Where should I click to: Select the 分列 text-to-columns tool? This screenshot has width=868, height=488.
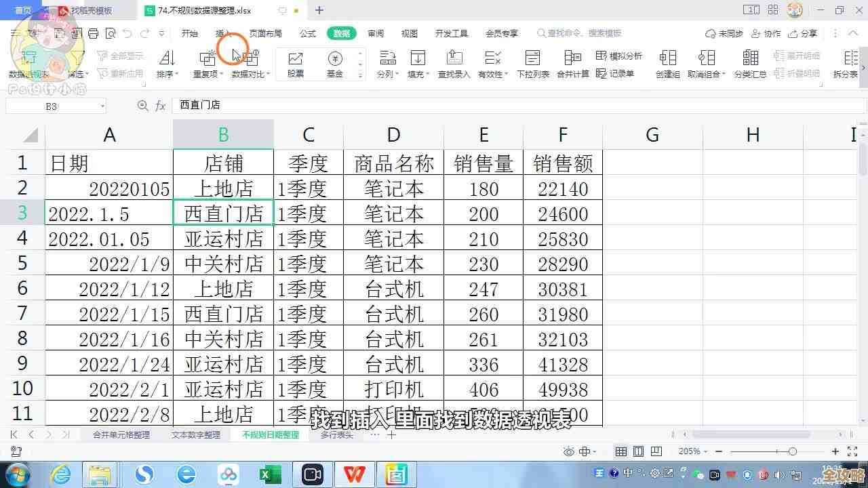coord(387,64)
